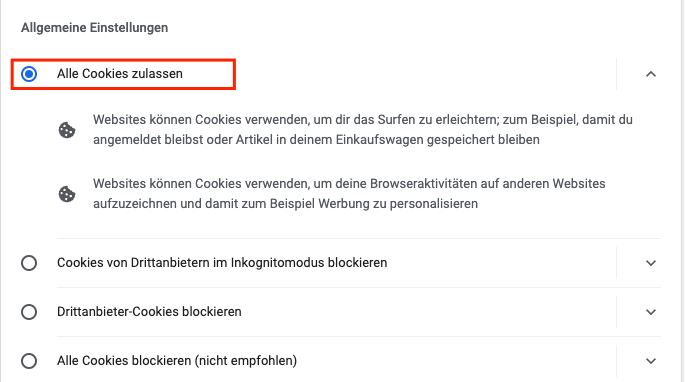Click 'Alle Cookies blockieren (nicht empfohlen)' label text
Viewport: 685px width, 382px height.
(177, 361)
